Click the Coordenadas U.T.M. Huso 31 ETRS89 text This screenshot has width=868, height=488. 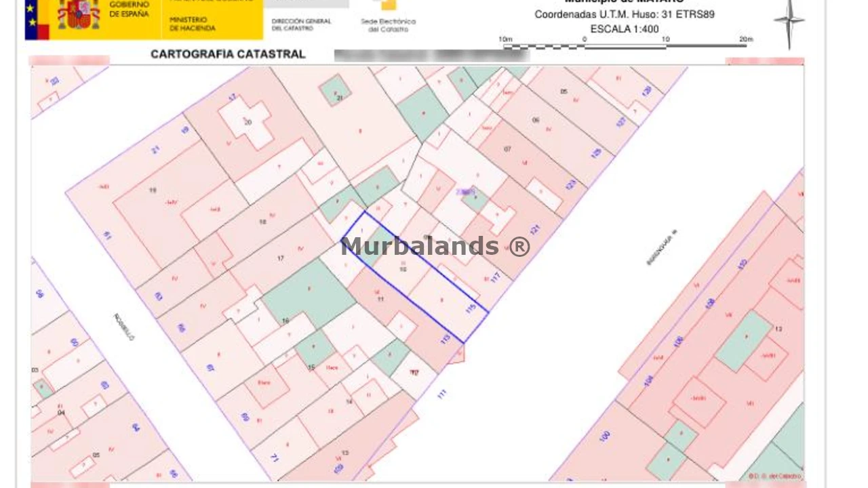(x=624, y=14)
